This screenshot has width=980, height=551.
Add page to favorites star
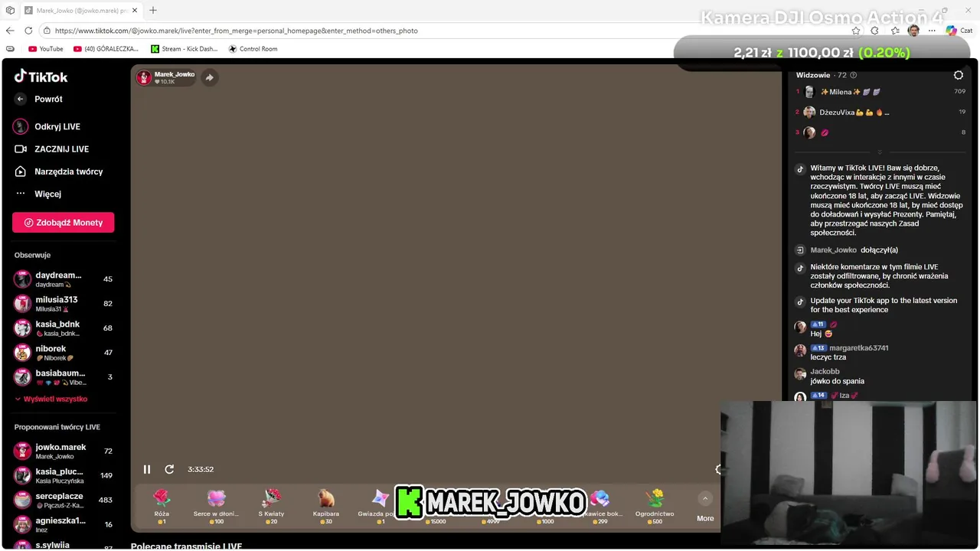pyautogui.click(x=856, y=31)
